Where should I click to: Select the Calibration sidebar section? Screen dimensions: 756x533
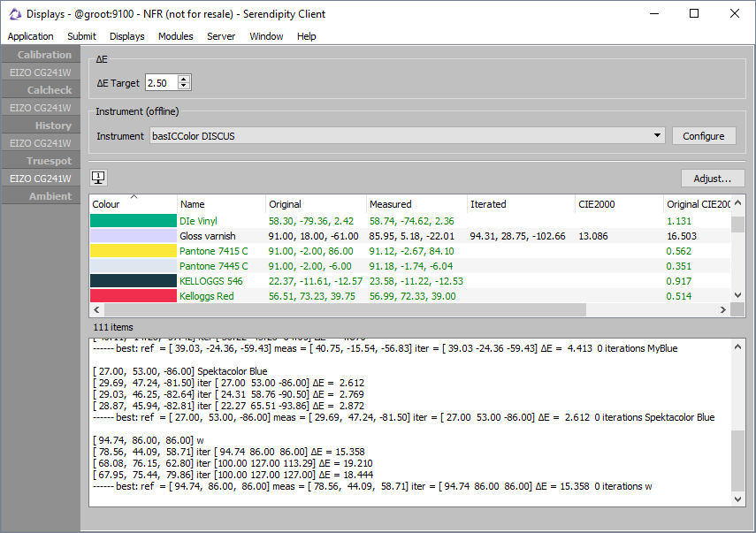pyautogui.click(x=41, y=55)
